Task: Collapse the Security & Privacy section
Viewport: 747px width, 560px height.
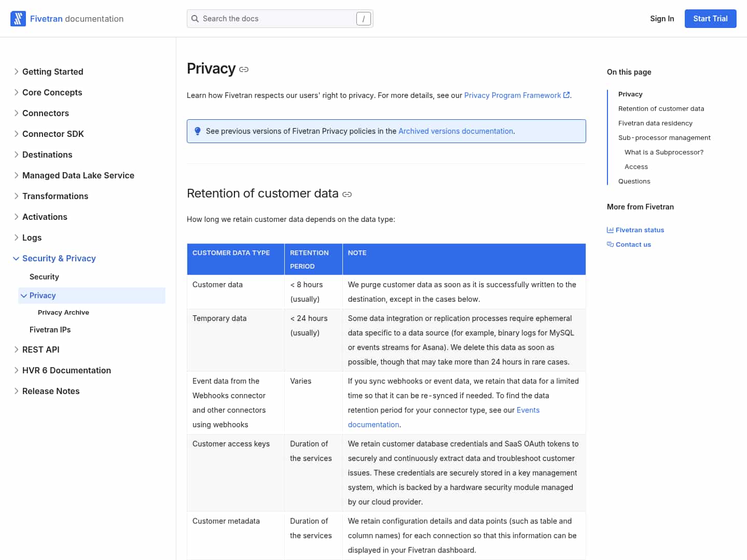Action: (17, 258)
